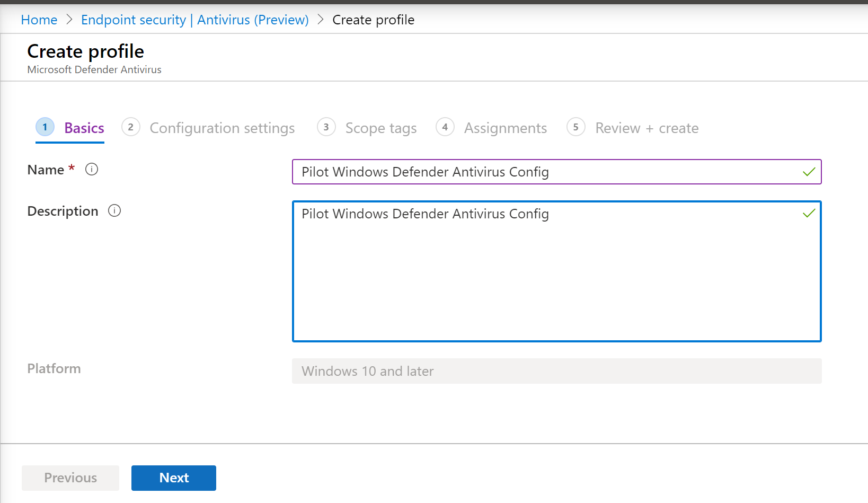Image resolution: width=868 pixels, height=503 pixels.
Task: Select the Assignments tab
Action: [x=506, y=128]
